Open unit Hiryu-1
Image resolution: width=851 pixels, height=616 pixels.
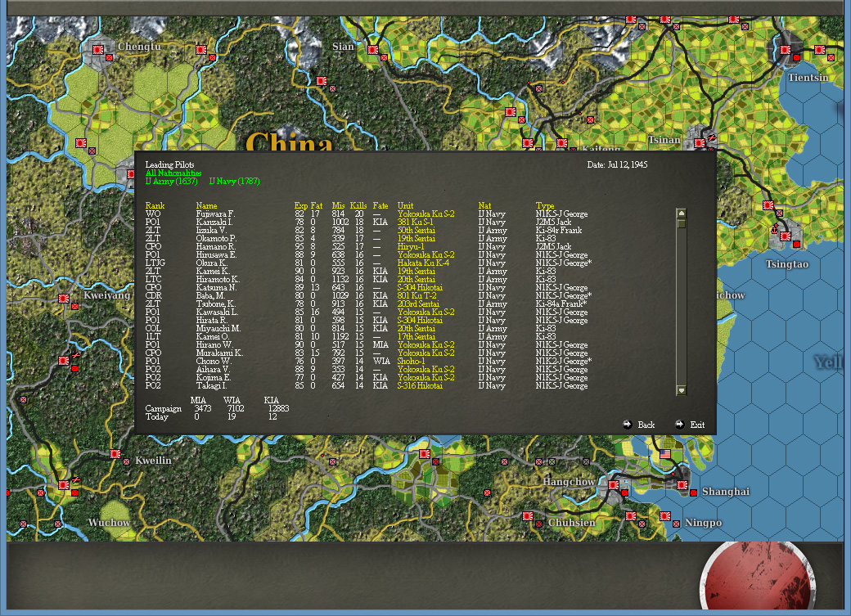(411, 246)
